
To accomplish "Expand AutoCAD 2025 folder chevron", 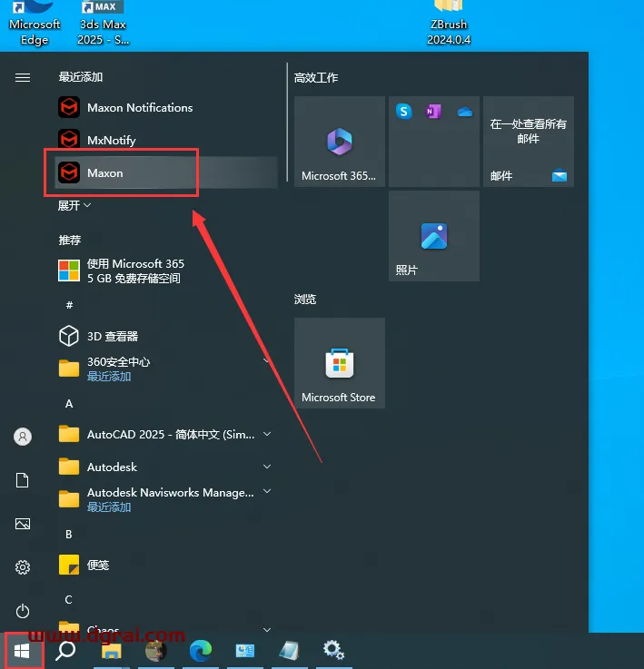I will click(267, 434).
